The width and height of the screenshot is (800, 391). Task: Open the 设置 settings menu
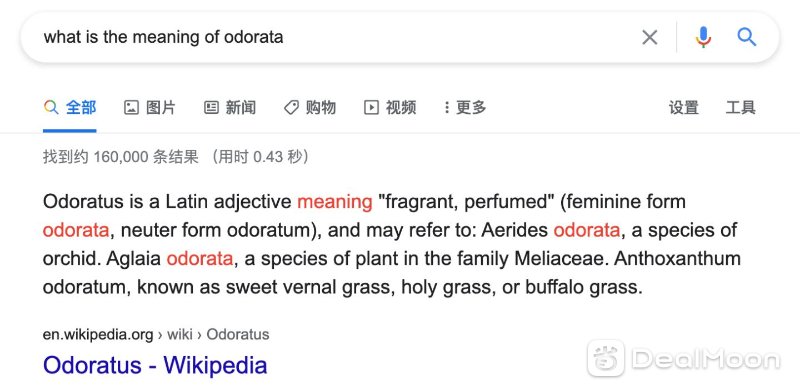pos(684,108)
